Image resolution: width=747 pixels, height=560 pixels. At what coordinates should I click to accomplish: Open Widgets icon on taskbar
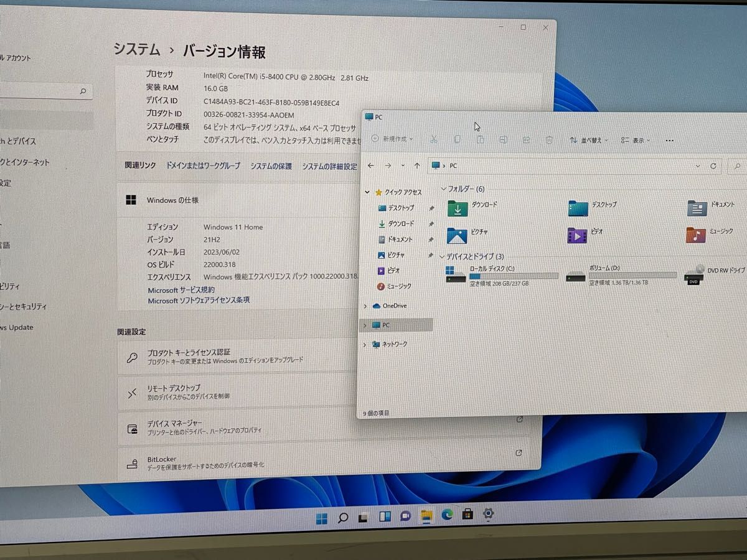[385, 516]
